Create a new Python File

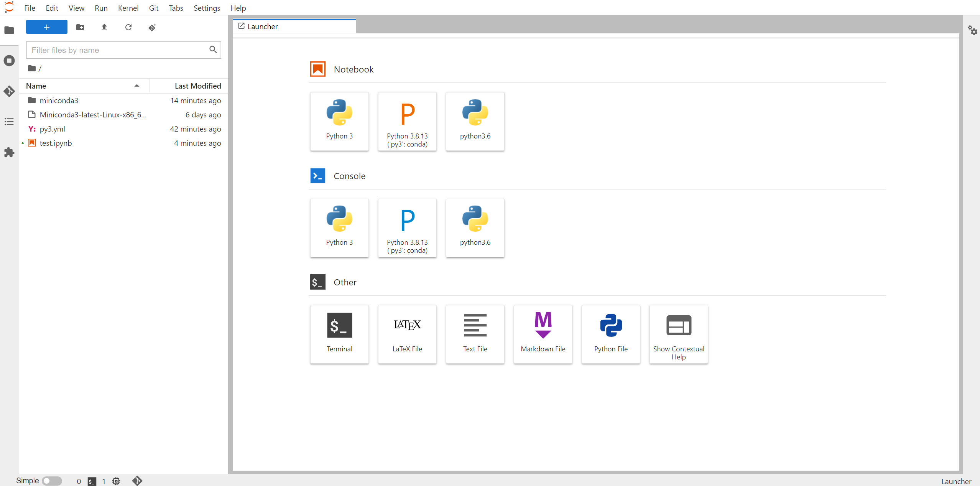[x=611, y=334]
